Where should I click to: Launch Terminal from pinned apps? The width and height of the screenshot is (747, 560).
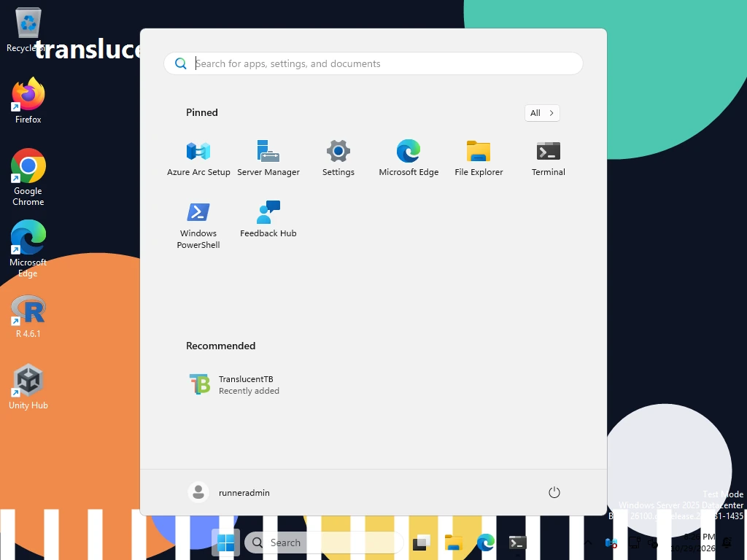[549, 158]
